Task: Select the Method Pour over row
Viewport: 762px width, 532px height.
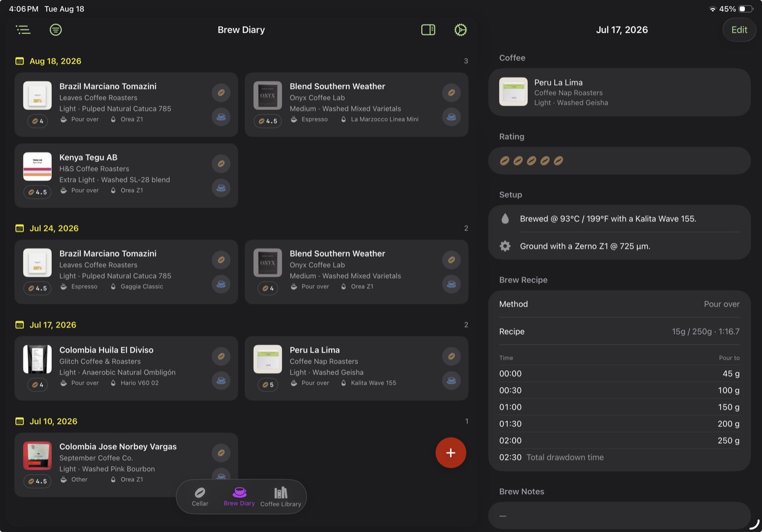Action: (619, 304)
